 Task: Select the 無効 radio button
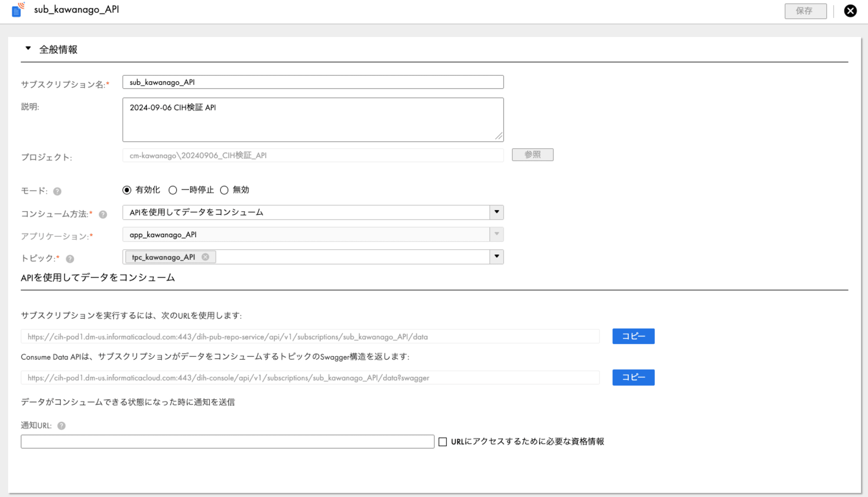[224, 190]
